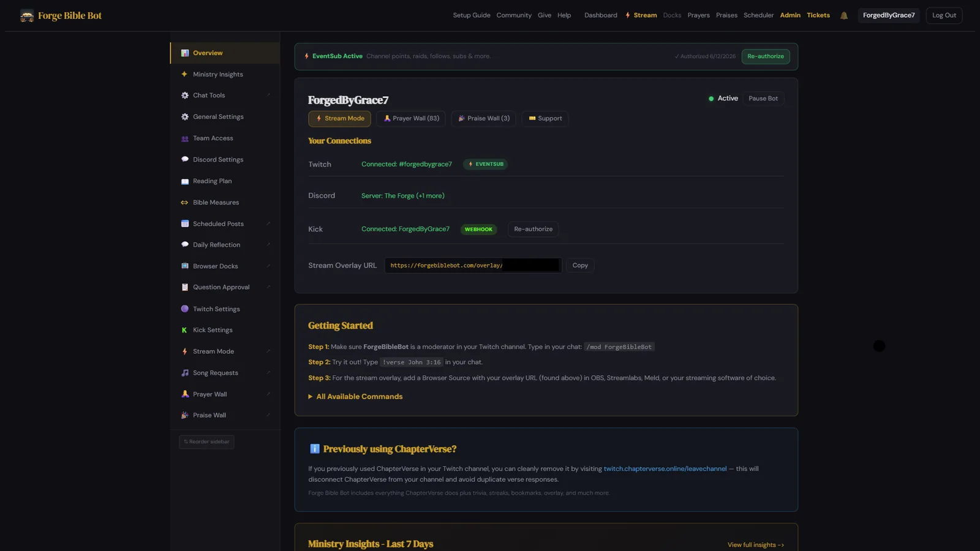Click the Reorder sidebar button

[x=206, y=442]
